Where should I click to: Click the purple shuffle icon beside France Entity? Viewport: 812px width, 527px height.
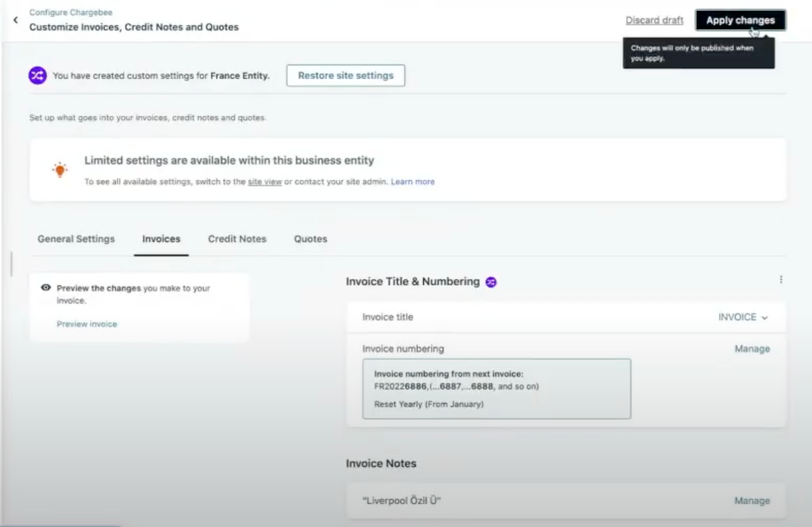coord(38,75)
